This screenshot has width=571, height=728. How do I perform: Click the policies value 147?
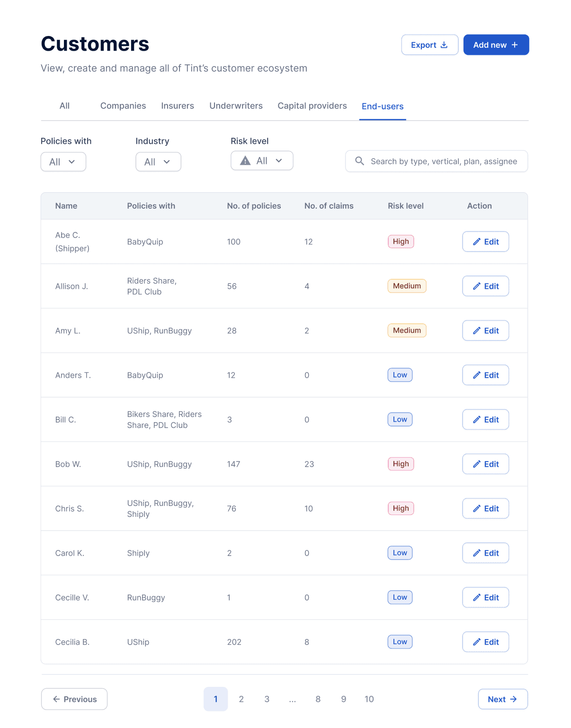(233, 464)
